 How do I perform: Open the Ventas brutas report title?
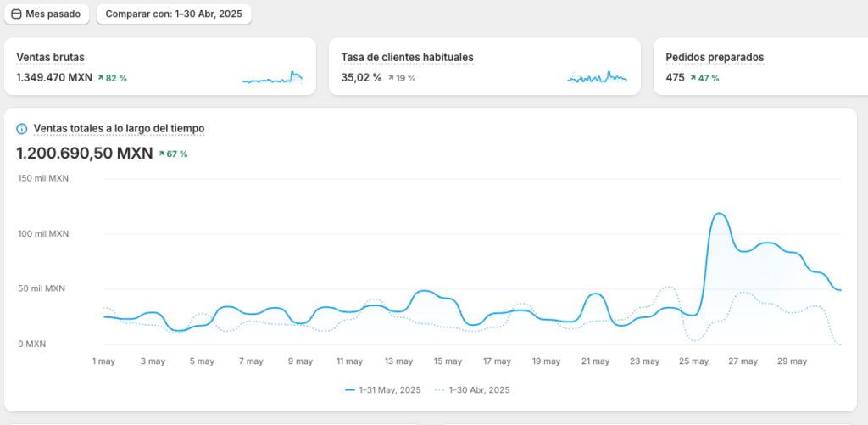pyautogui.click(x=50, y=58)
